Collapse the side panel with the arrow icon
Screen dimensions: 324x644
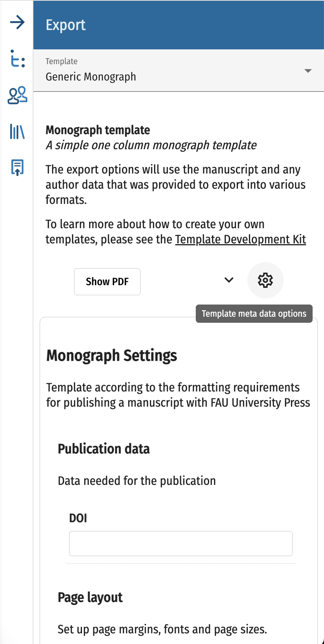[x=17, y=22]
